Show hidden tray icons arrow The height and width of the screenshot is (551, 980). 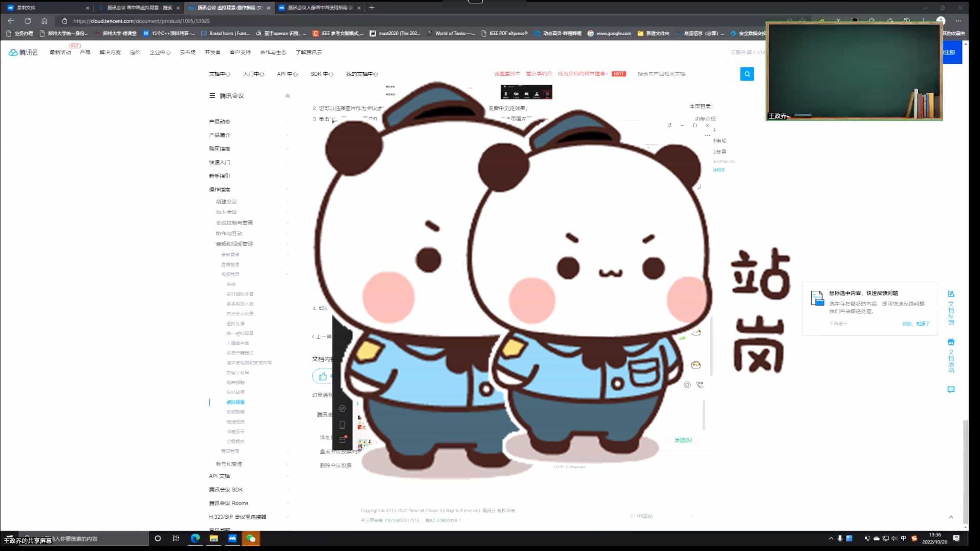[x=831, y=538]
